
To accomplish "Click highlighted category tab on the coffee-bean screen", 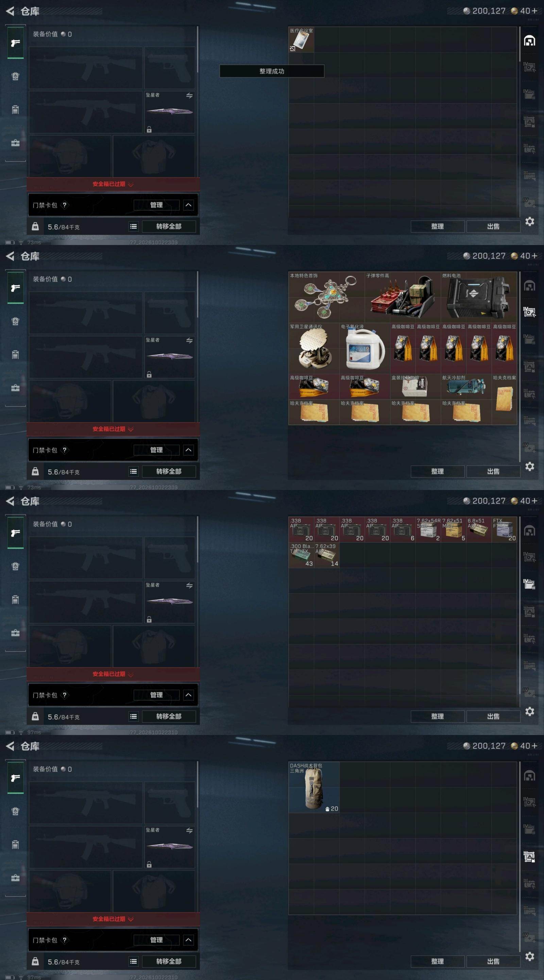I will (530, 312).
